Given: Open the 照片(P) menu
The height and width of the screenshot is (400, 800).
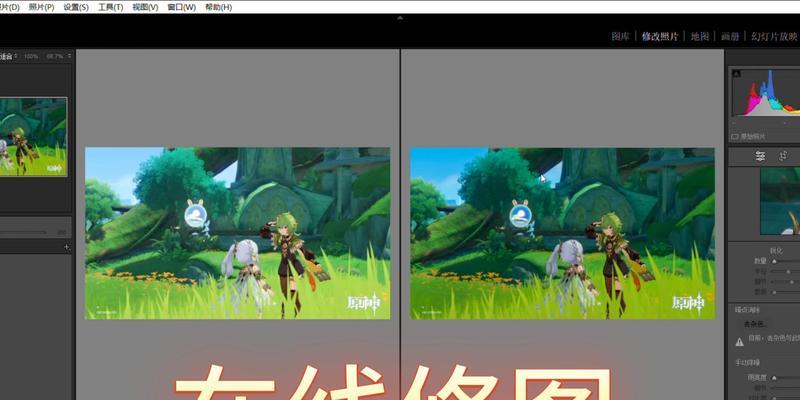Looking at the screenshot, I should click(x=41, y=7).
